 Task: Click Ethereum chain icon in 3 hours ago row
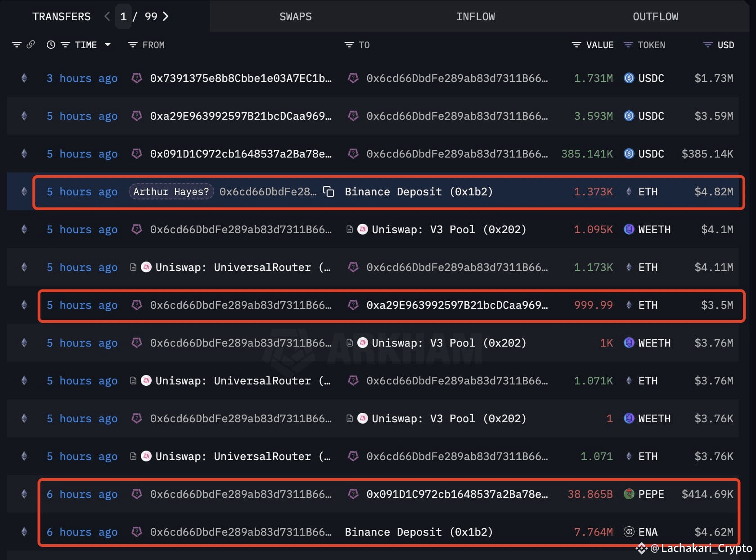[24, 78]
